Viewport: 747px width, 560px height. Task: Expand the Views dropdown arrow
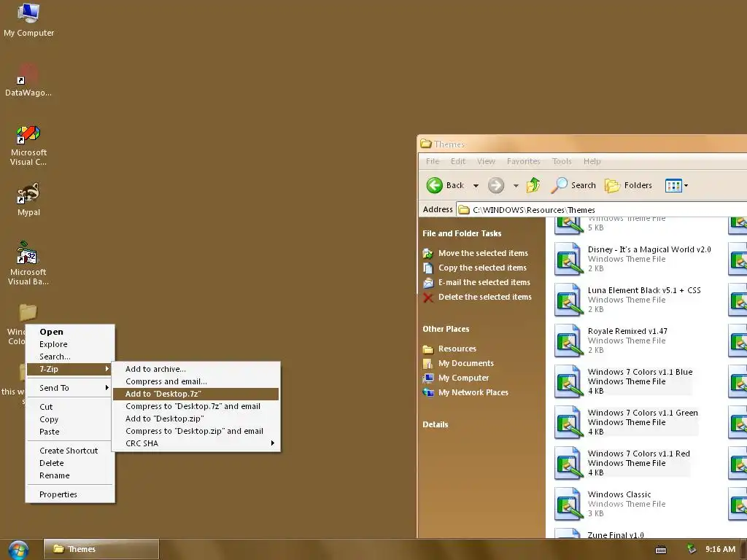pos(686,186)
